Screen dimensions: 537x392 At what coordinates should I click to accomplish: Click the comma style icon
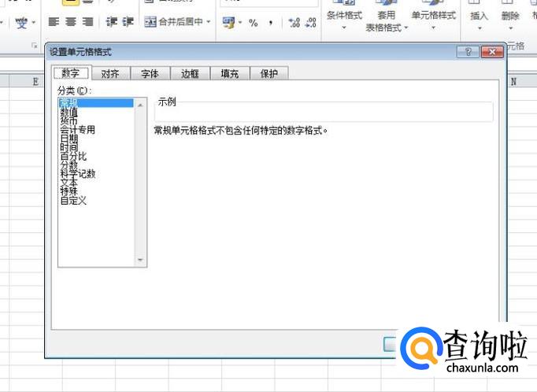click(271, 23)
